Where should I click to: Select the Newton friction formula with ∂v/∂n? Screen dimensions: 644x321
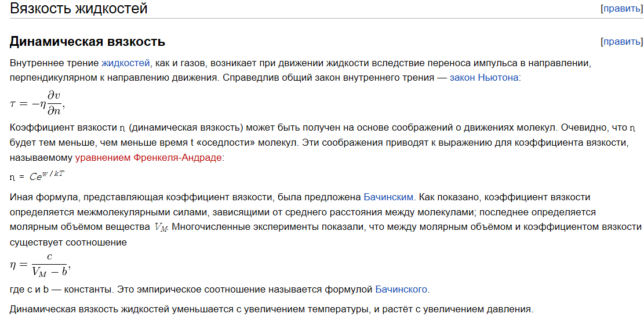coord(37,103)
